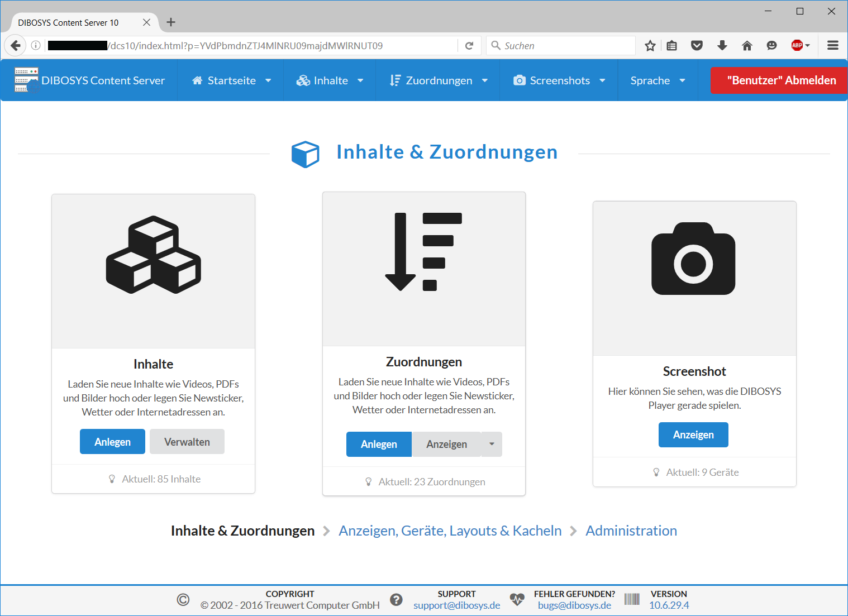848x616 pixels.
Task: Click the large cubes Inhalte card icon
Action: [154, 255]
